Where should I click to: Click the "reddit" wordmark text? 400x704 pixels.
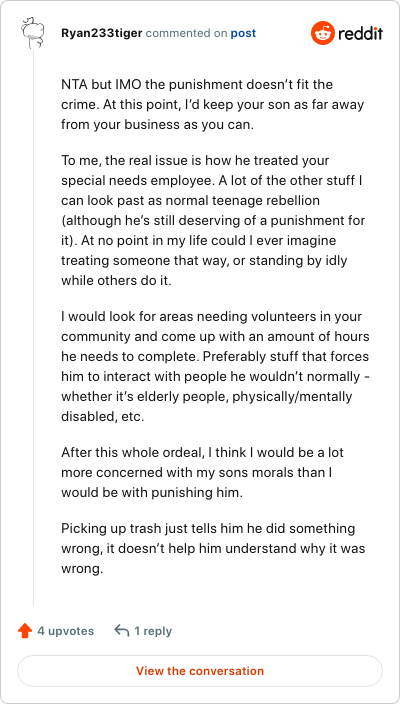[360, 33]
